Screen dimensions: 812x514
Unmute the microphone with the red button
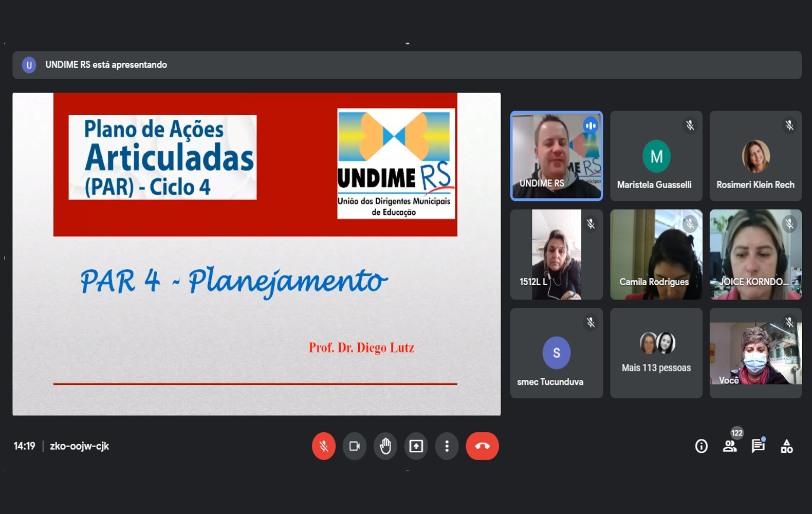point(324,446)
